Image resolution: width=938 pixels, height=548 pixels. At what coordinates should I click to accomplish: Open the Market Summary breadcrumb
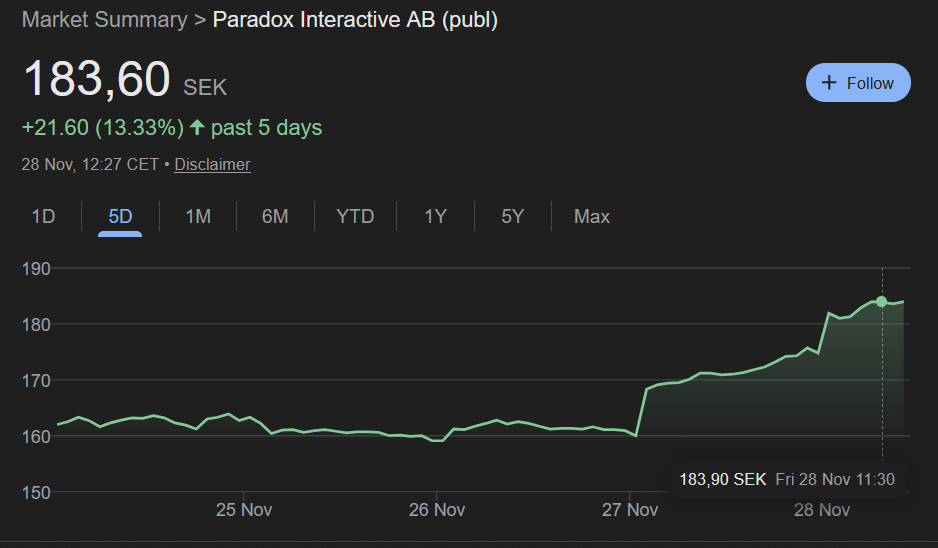pyautogui.click(x=105, y=20)
